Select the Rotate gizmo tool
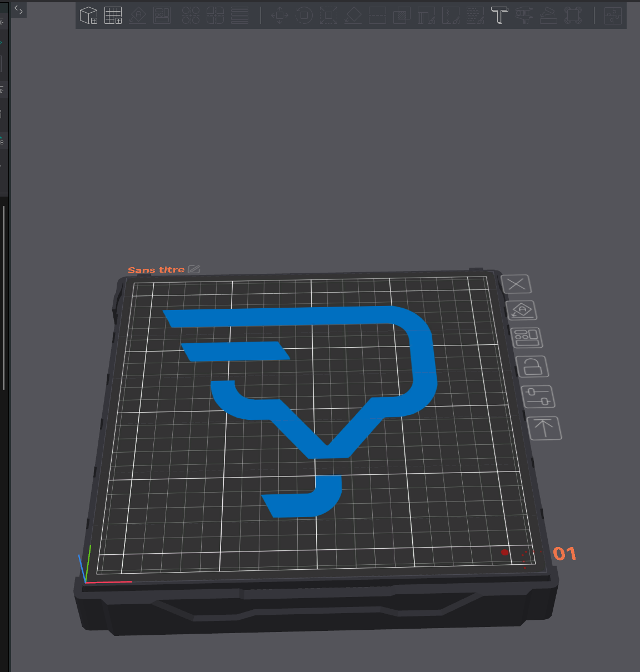 pyautogui.click(x=304, y=15)
